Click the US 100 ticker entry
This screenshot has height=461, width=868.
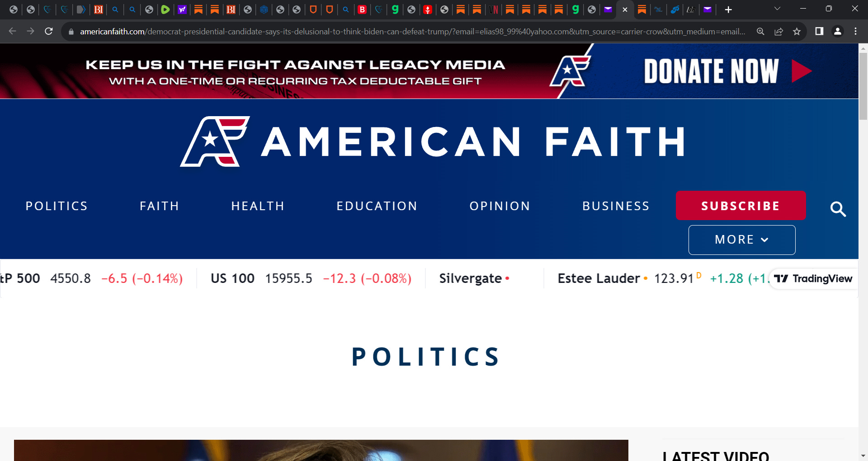point(311,278)
